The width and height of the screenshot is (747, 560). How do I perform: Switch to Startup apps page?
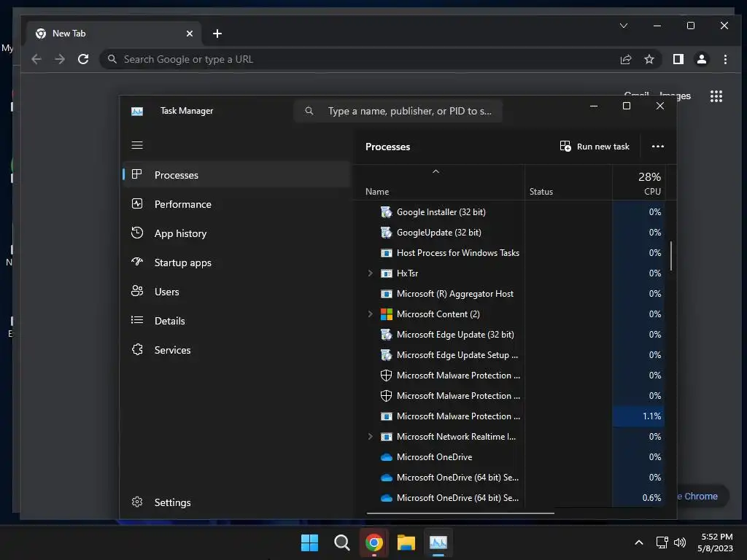pos(237,262)
